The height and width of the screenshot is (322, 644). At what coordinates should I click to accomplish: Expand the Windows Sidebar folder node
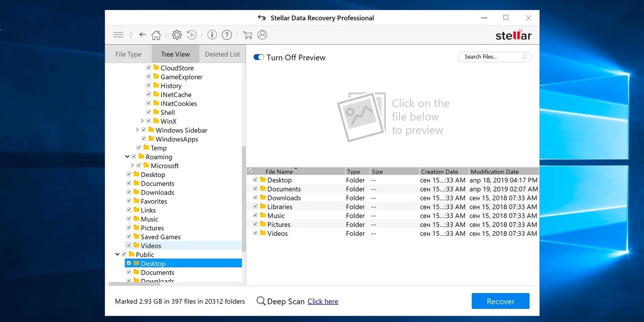(137, 130)
